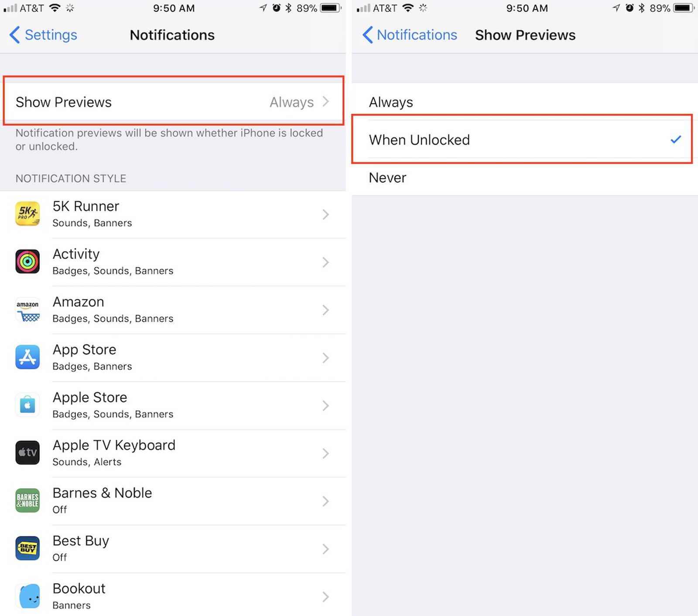The width and height of the screenshot is (698, 616).
Task: Expand Apple TV Keyboard row chevron
Action: pos(325,453)
